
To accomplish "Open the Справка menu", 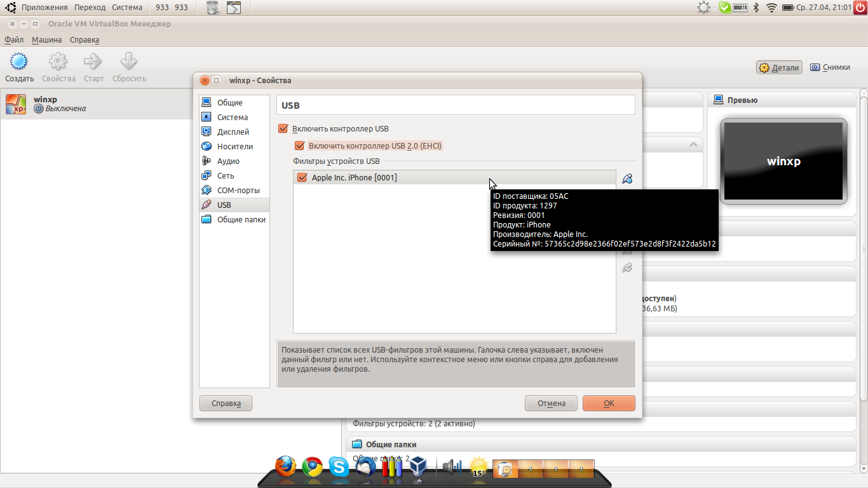I will 85,39.
